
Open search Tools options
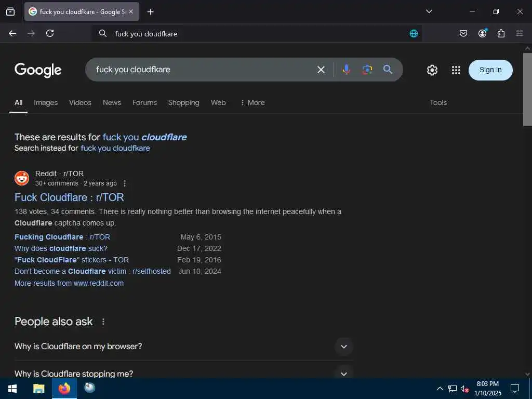point(438,102)
